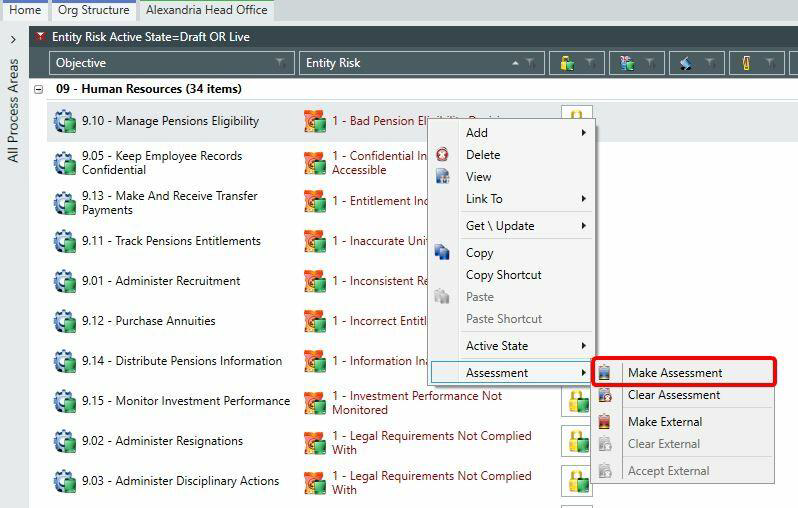Click the Clear Assessment icon
This screenshot has height=508, width=798.
coord(605,395)
